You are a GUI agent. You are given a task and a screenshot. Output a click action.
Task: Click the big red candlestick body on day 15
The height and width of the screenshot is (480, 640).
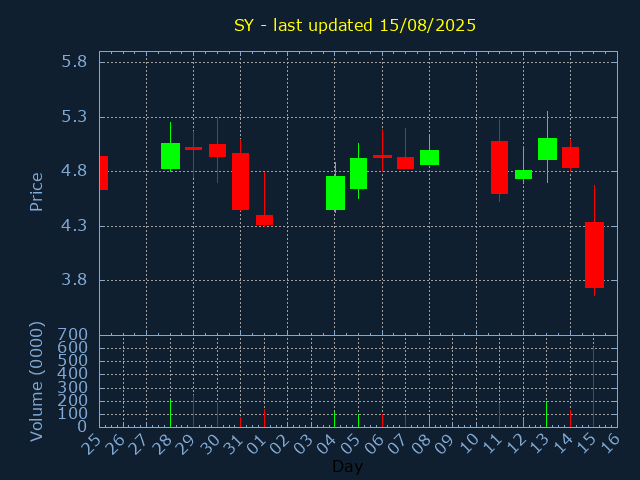tap(594, 255)
